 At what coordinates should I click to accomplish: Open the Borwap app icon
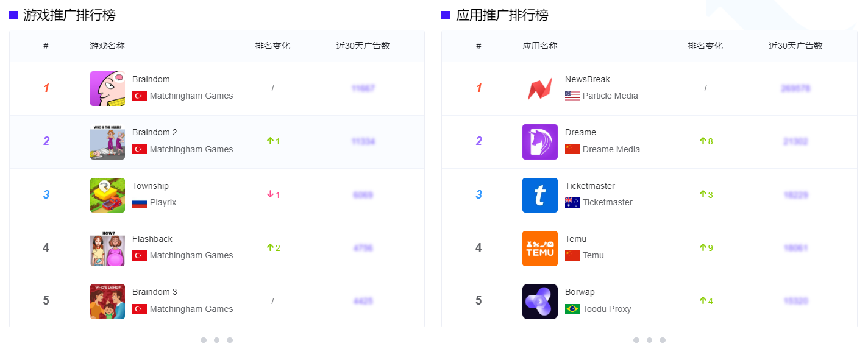coord(540,302)
